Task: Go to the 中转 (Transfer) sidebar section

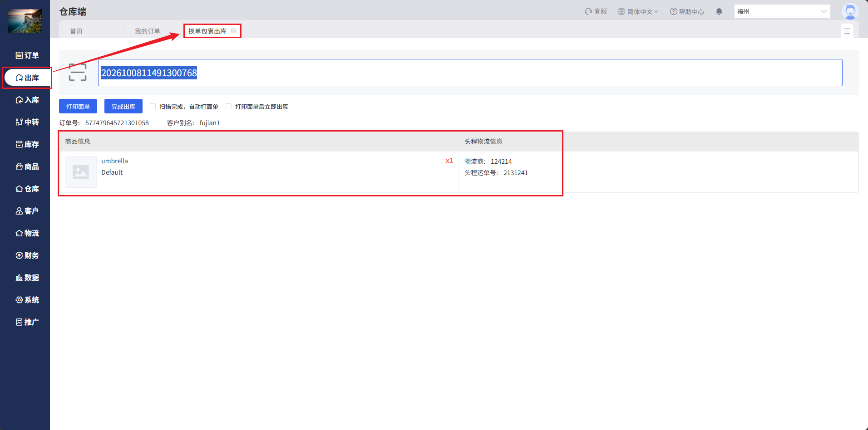Action: point(27,122)
